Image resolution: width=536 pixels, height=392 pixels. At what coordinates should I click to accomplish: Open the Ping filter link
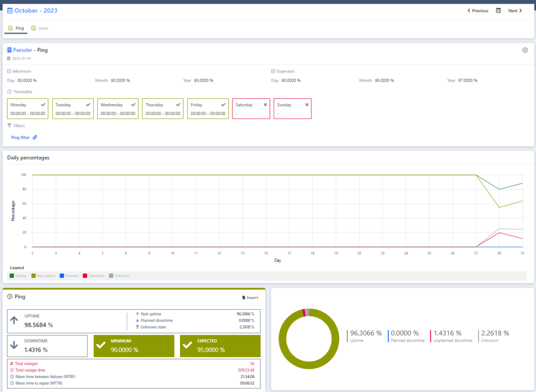[x=20, y=137]
